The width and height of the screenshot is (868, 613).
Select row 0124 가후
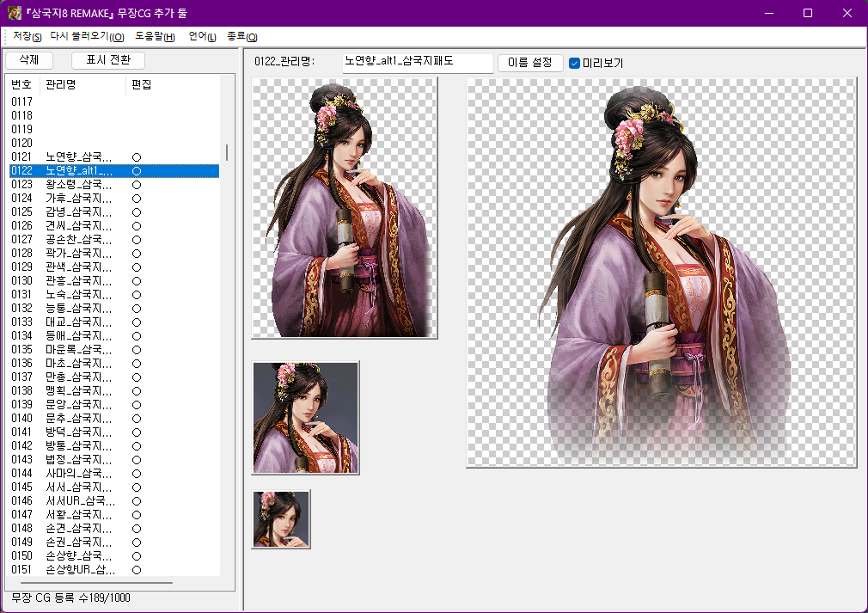point(114,199)
